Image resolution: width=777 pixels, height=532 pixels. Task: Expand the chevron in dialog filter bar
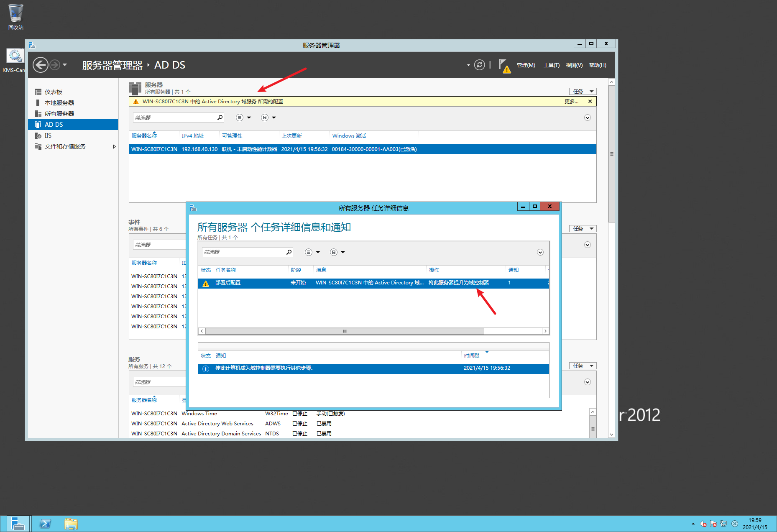pyautogui.click(x=540, y=252)
